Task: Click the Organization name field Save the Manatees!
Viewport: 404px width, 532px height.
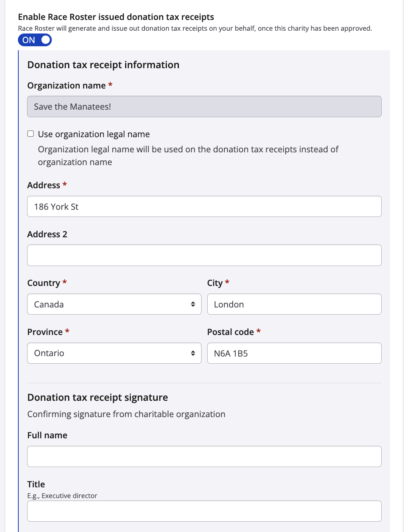Action: 204,106
